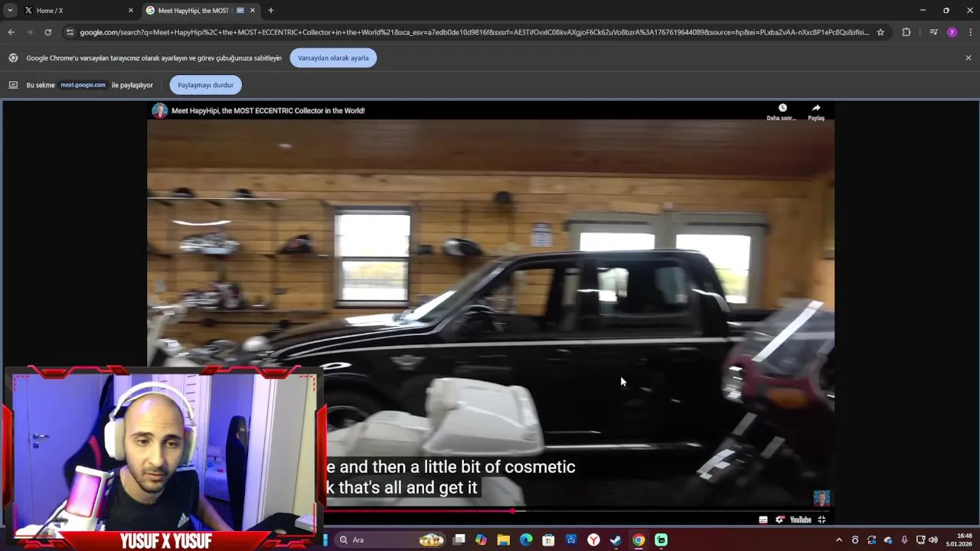Open the Chrome extensions puzzle icon

906,32
